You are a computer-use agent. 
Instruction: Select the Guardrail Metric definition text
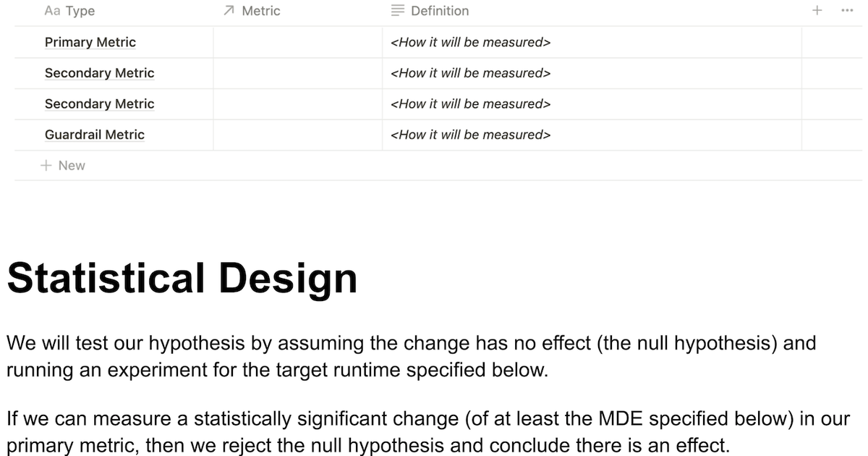(471, 135)
